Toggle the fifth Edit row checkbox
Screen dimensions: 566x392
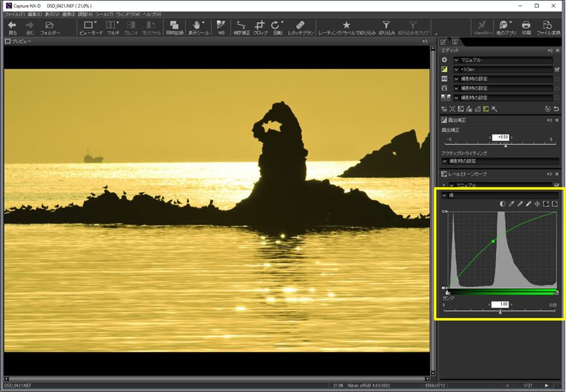557,97
